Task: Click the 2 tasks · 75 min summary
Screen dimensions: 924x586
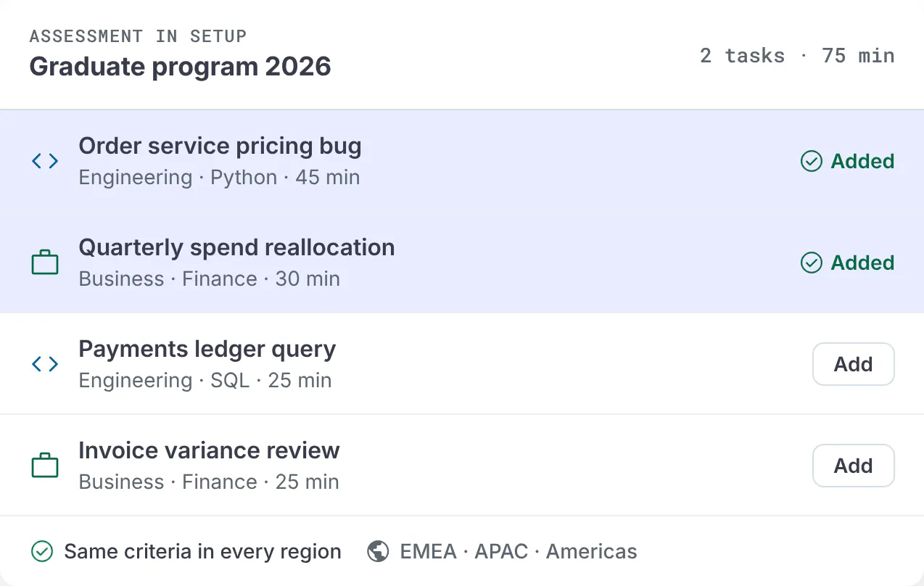Action: [797, 56]
